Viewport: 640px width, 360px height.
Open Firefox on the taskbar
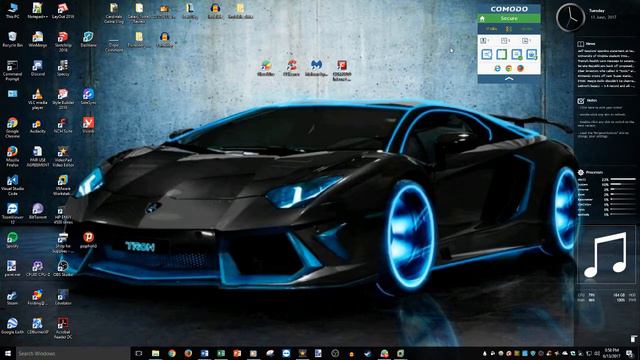coord(188,353)
